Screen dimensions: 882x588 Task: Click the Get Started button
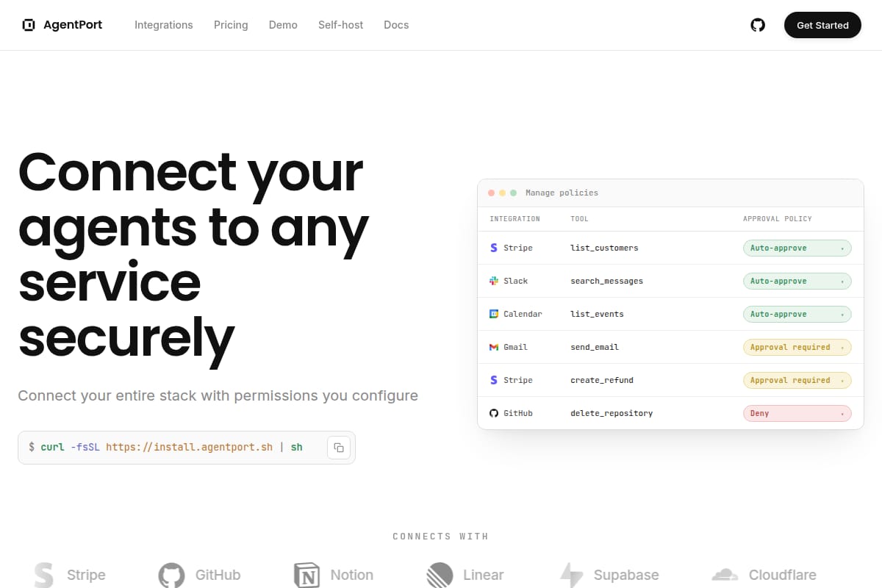(822, 25)
